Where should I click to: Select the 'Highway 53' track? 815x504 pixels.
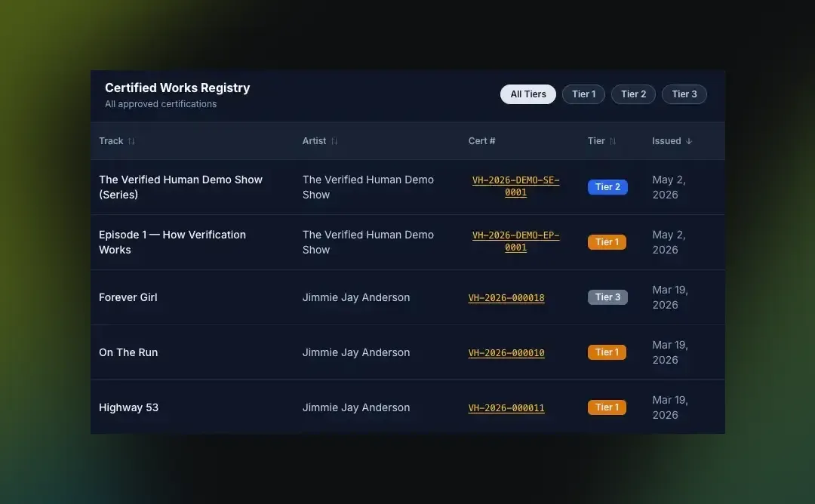[128, 407]
